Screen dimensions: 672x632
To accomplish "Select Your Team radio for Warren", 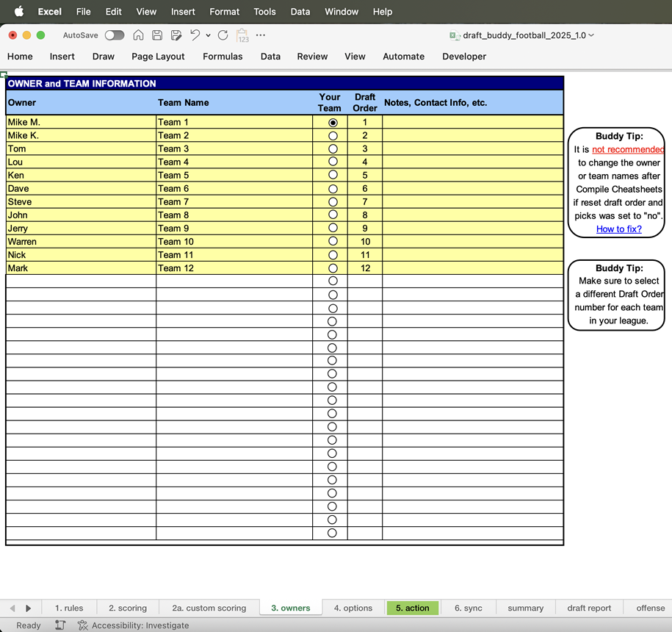I will [333, 241].
